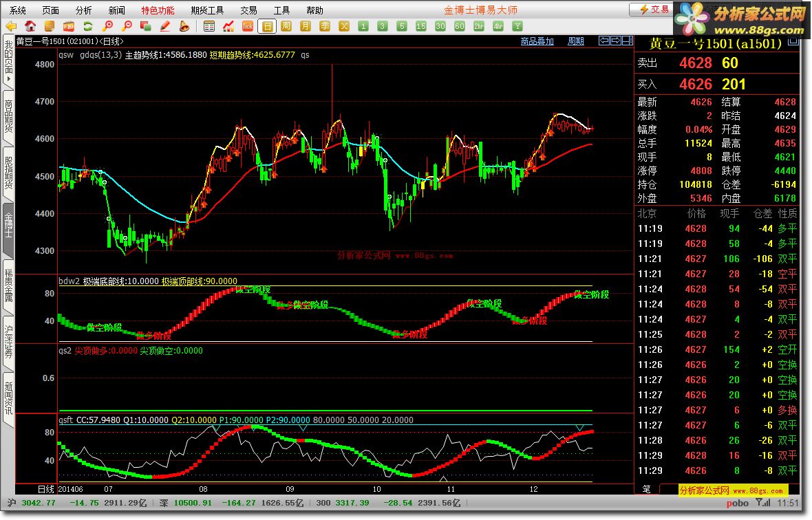Switch to the 沪深证券 sidebar tab
This screenshot has width=812, height=520.
8,342
